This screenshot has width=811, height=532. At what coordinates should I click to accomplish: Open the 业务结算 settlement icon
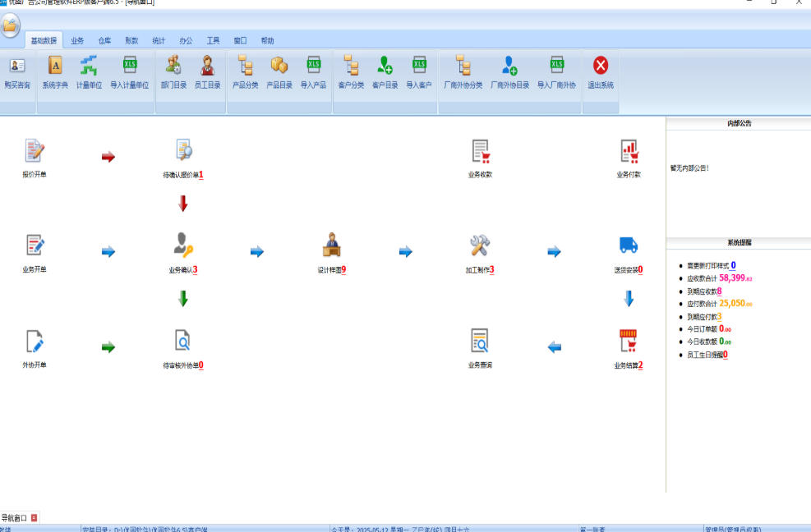629,341
